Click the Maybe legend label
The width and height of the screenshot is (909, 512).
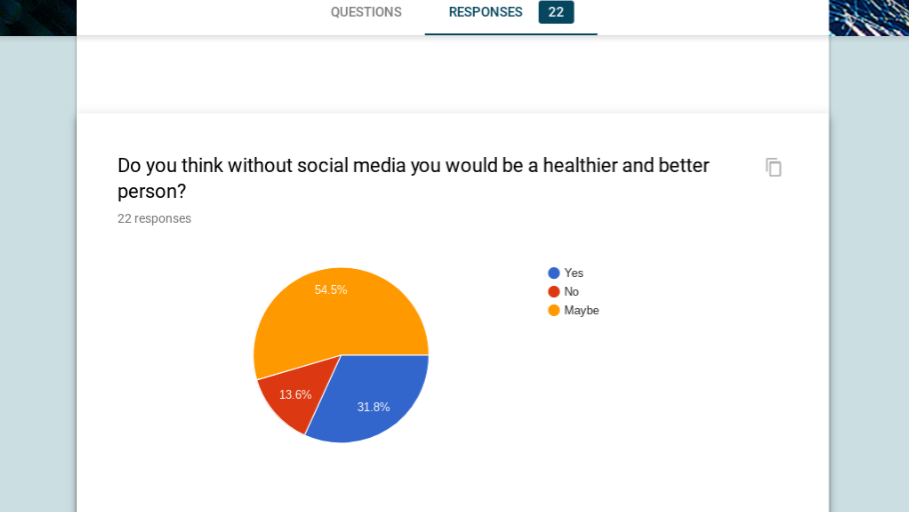(x=582, y=310)
